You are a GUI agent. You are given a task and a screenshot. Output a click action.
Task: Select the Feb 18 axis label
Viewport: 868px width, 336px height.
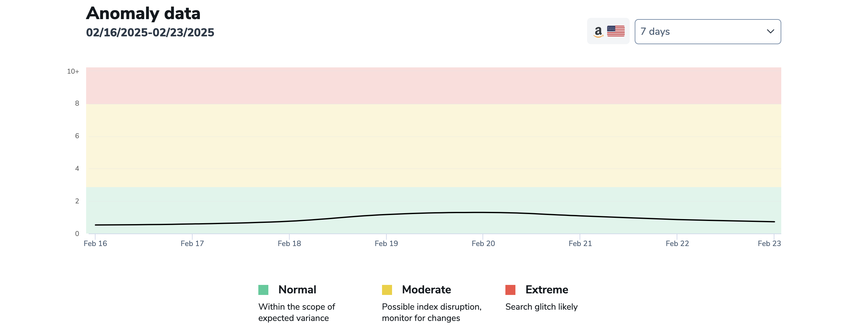pyautogui.click(x=289, y=244)
